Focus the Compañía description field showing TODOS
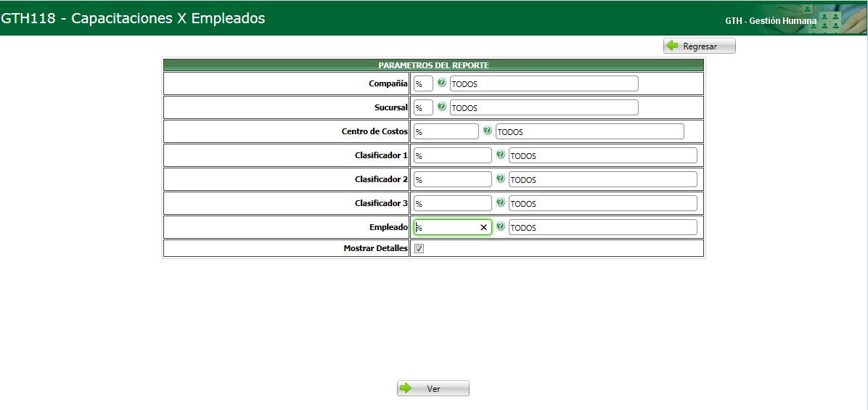 544,83
